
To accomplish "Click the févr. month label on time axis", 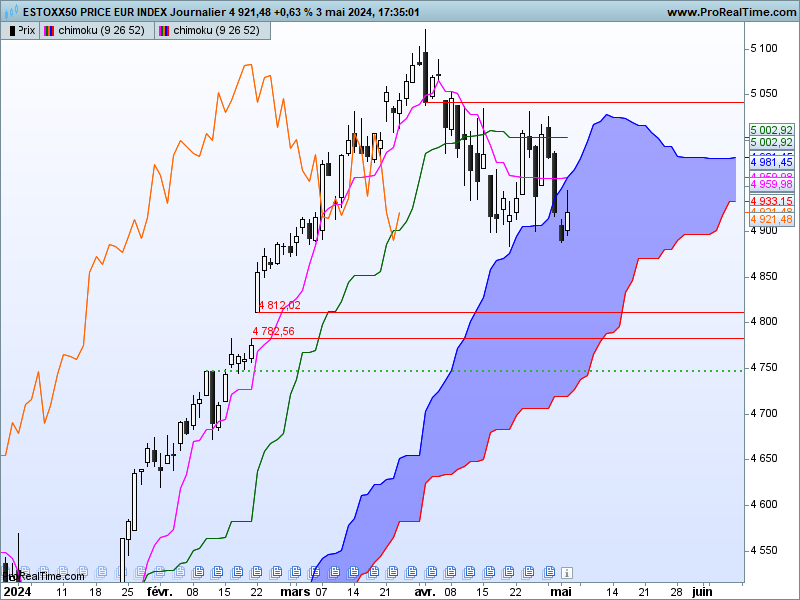I will coord(160,592).
